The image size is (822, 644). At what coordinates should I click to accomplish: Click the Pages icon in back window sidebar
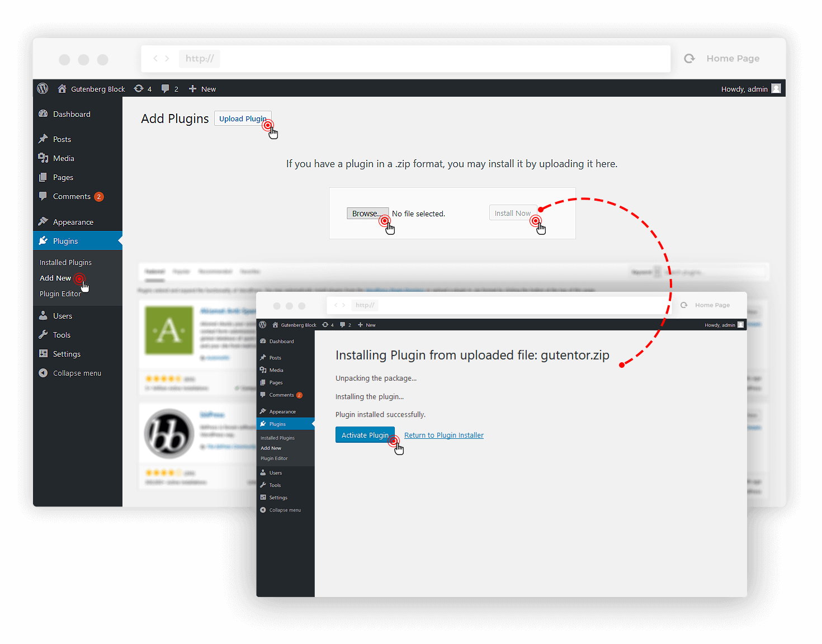[x=43, y=177]
